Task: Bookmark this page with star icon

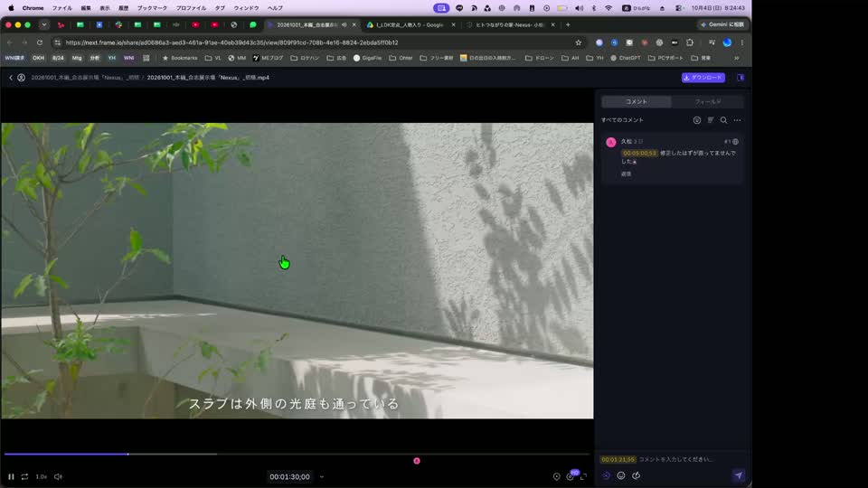Action: click(579, 42)
